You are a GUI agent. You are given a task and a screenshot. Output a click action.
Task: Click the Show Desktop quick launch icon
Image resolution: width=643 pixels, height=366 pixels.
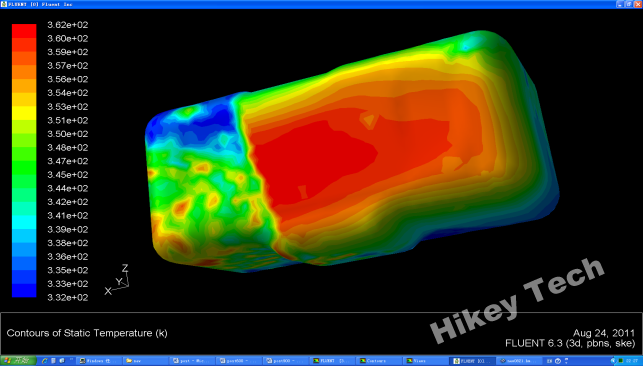(62, 361)
